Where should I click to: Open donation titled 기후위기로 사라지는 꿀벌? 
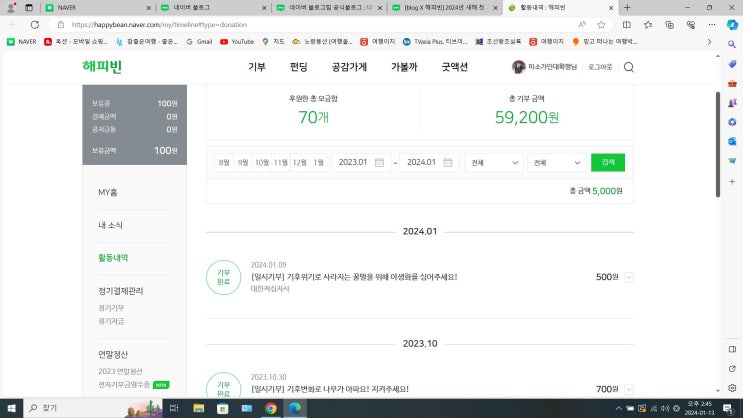point(353,277)
